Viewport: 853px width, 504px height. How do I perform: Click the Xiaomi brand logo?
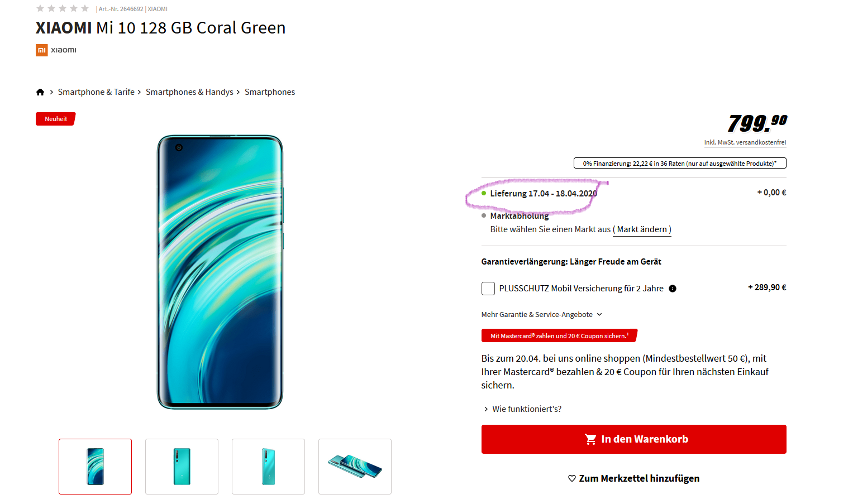(x=56, y=50)
